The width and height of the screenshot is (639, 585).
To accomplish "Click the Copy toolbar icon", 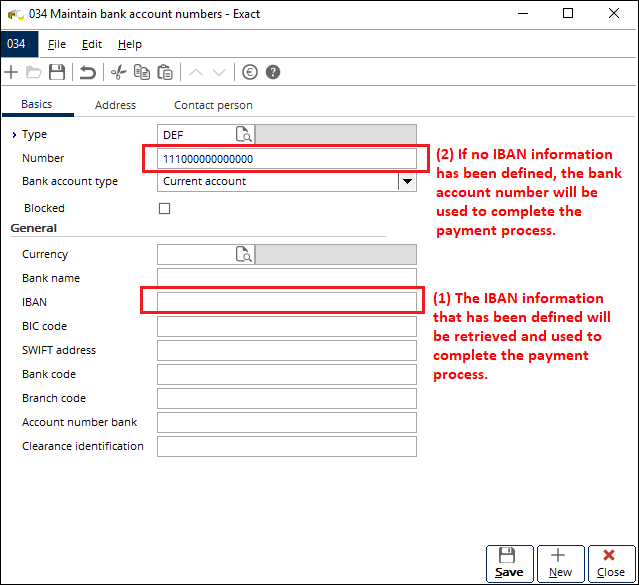I will (x=142, y=72).
